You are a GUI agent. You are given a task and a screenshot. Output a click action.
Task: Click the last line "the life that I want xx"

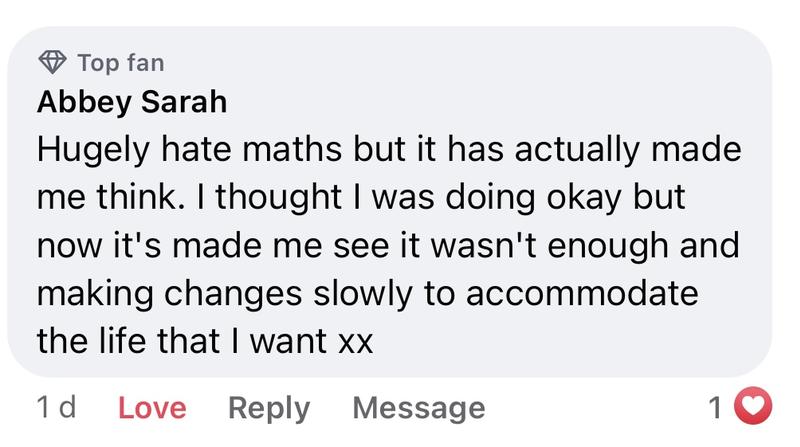(x=205, y=342)
